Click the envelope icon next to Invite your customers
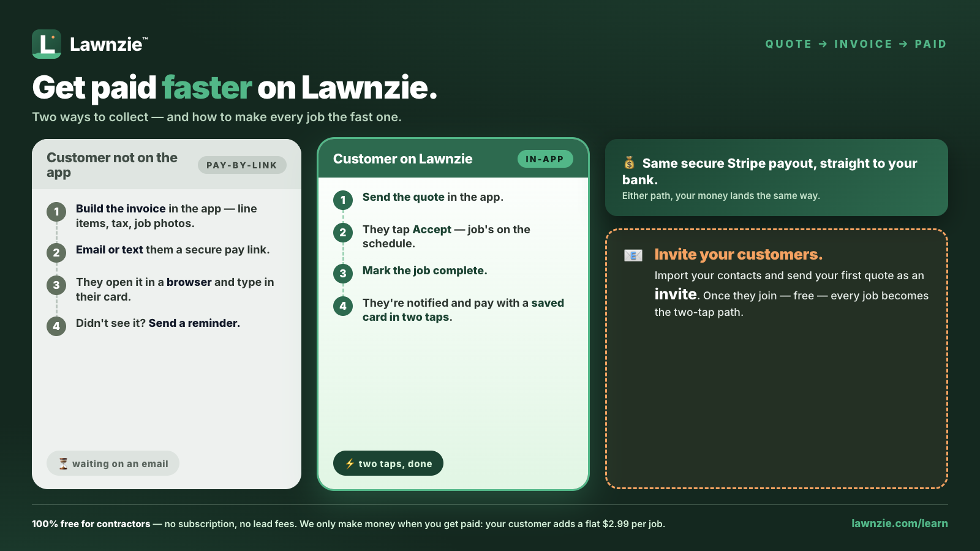Viewport: 980px width, 551px height. click(633, 255)
